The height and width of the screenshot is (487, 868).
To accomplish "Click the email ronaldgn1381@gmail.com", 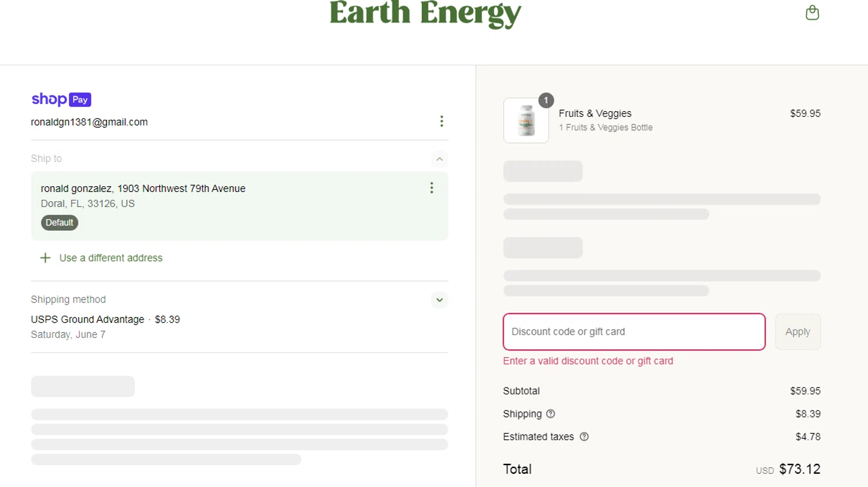I will click(x=89, y=122).
